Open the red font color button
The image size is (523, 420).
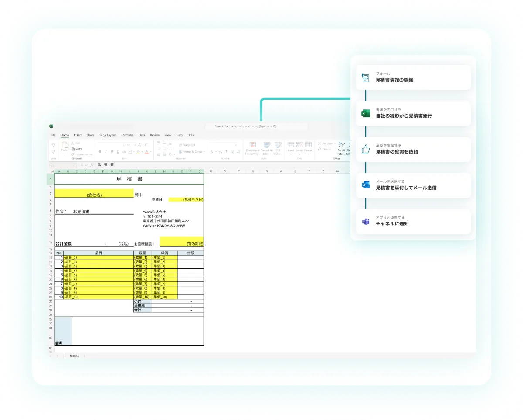(146, 152)
